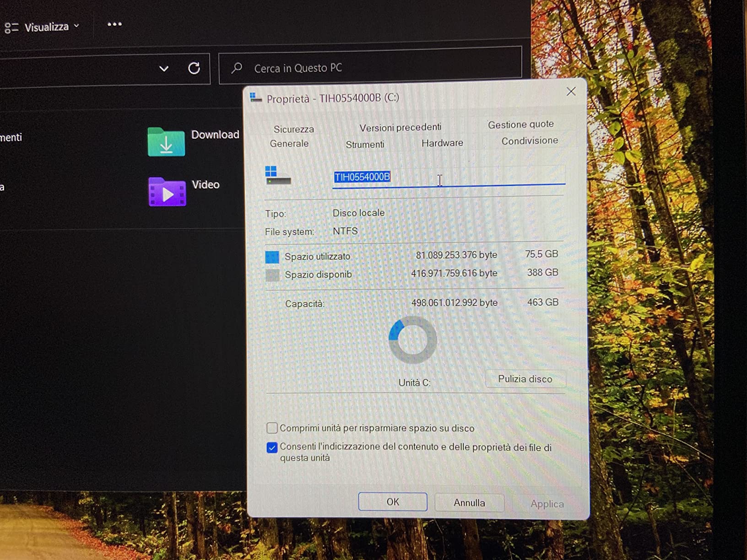747x560 pixels.
Task: Select the Generale tab
Action: click(289, 144)
